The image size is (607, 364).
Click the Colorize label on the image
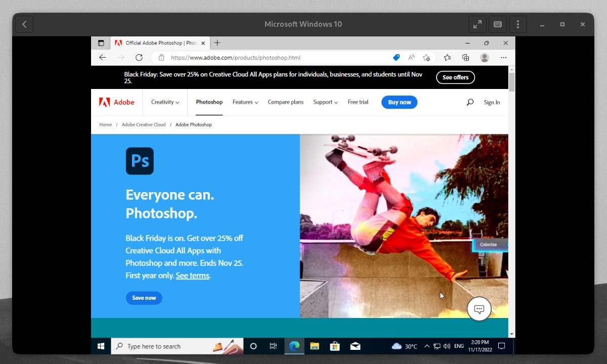point(488,245)
